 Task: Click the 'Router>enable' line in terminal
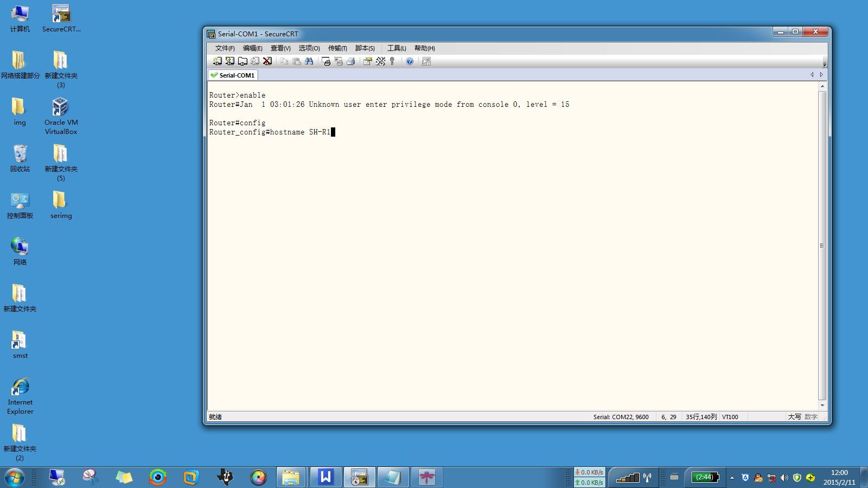pos(237,95)
